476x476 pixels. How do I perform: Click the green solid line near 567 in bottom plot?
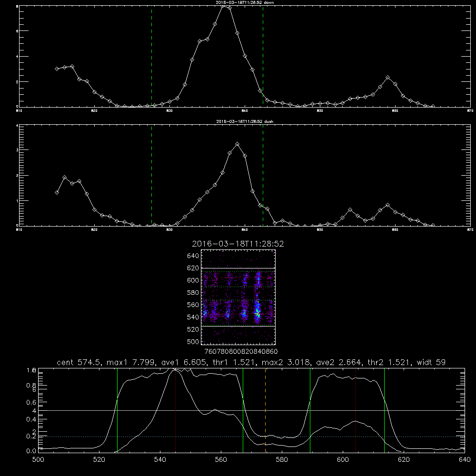pos(243,410)
